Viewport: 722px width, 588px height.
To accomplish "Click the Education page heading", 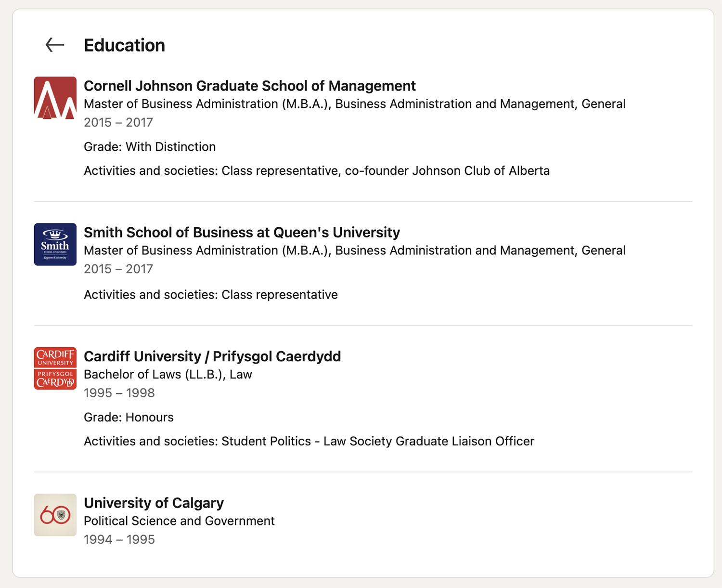I will (124, 45).
